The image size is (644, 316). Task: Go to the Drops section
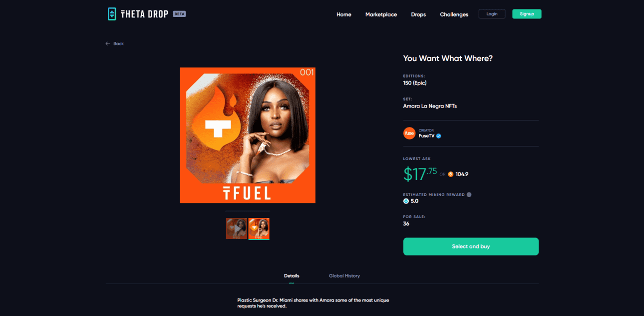click(x=418, y=14)
